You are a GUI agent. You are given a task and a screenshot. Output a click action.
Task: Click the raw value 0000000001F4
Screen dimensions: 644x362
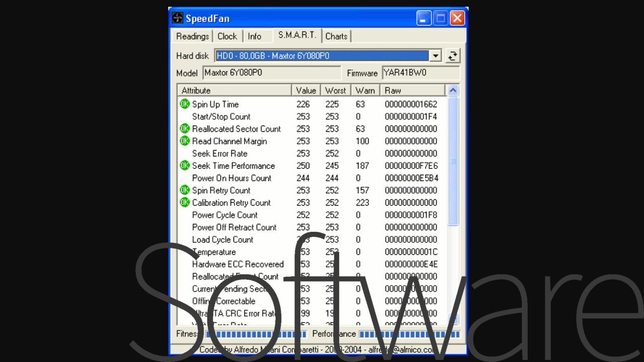pyautogui.click(x=411, y=117)
